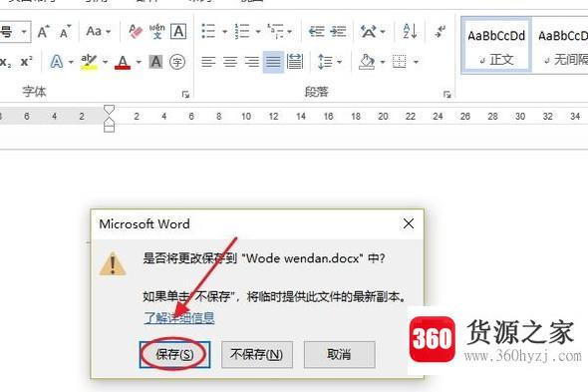This screenshot has width=588, height=392.
Task: Click the Decrease Indent button
Action: click(316, 31)
